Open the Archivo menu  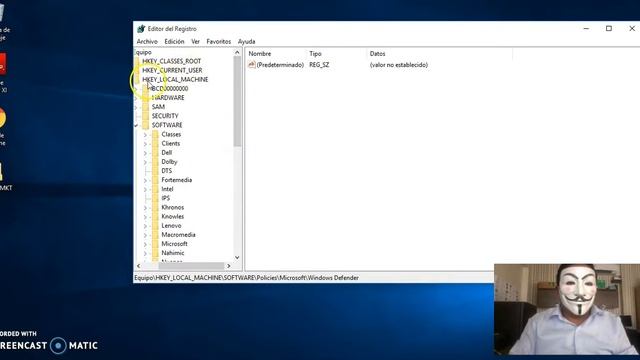coord(147,42)
